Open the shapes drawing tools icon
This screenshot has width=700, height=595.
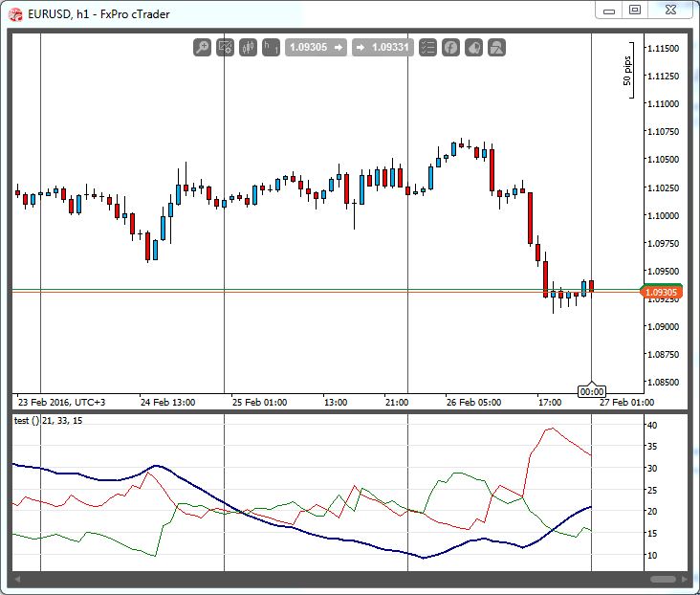(497, 47)
